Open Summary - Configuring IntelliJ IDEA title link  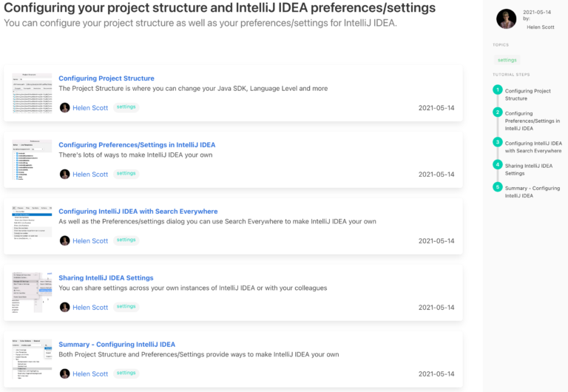tap(117, 345)
